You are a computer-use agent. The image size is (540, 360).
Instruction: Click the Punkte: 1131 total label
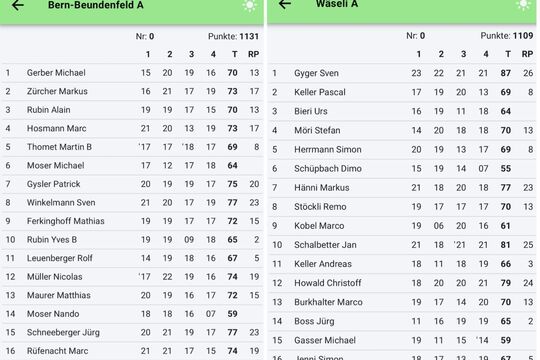point(233,37)
